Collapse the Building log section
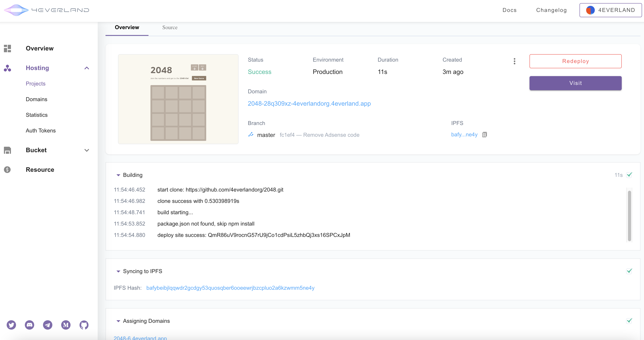This screenshot has height=340, width=644. 118,175
